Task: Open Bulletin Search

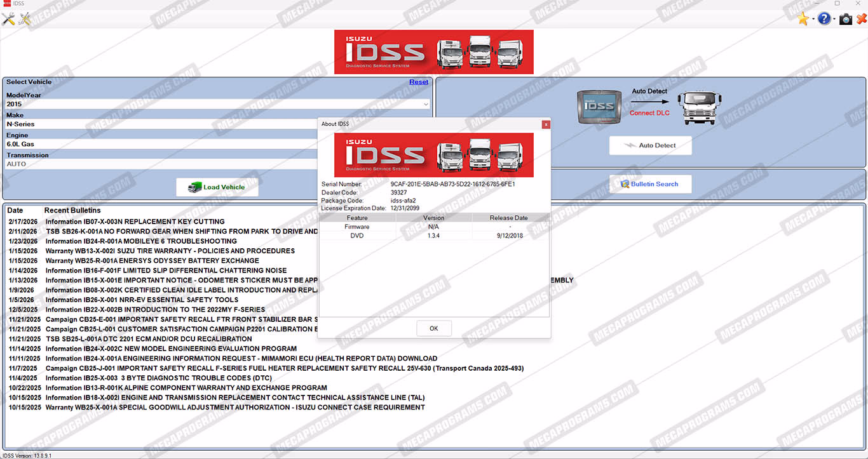Action: [x=651, y=184]
